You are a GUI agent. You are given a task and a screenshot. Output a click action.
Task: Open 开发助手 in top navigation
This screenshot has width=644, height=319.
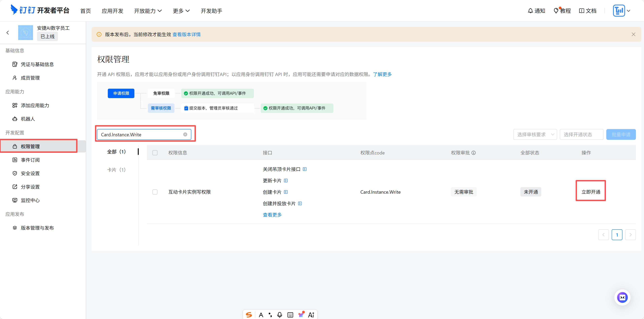click(212, 11)
